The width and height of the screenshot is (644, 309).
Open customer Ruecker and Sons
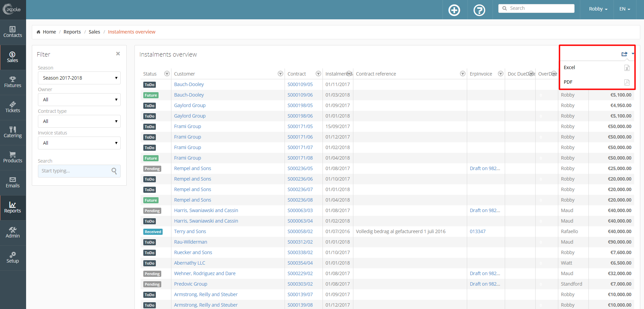click(193, 252)
